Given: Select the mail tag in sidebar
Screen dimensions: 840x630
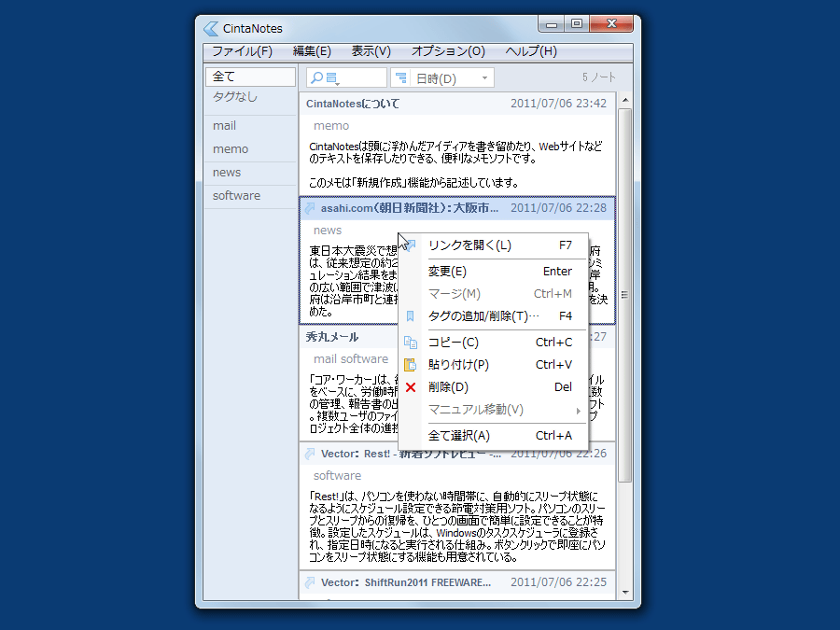Looking at the screenshot, I should (x=224, y=126).
